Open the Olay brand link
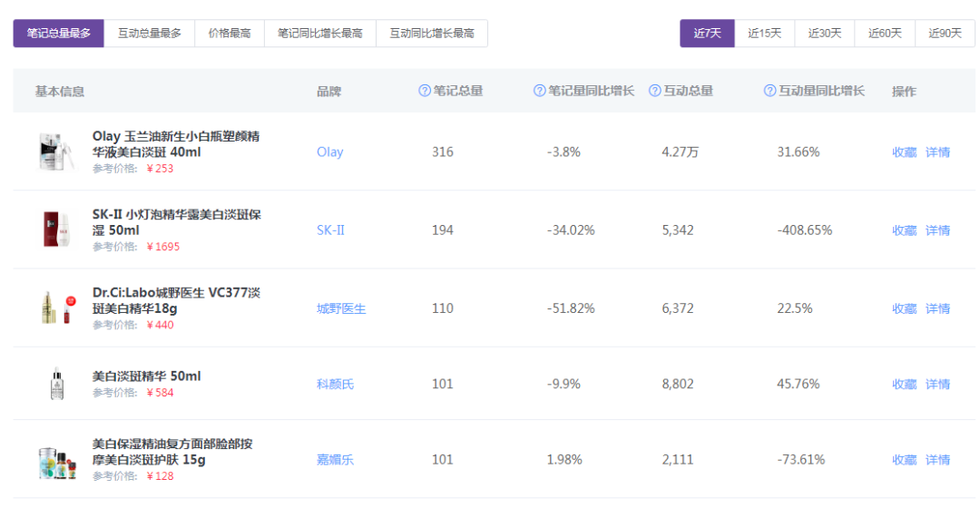 [330, 151]
